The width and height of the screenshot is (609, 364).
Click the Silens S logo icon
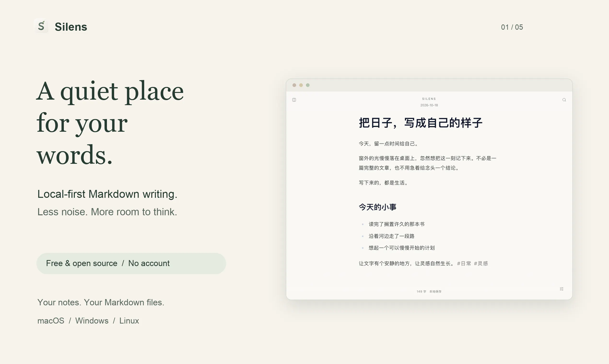pyautogui.click(x=41, y=26)
